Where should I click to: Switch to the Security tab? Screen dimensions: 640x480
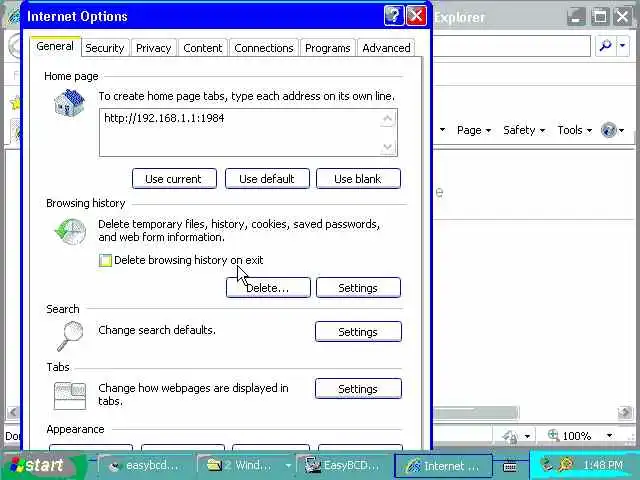point(105,48)
